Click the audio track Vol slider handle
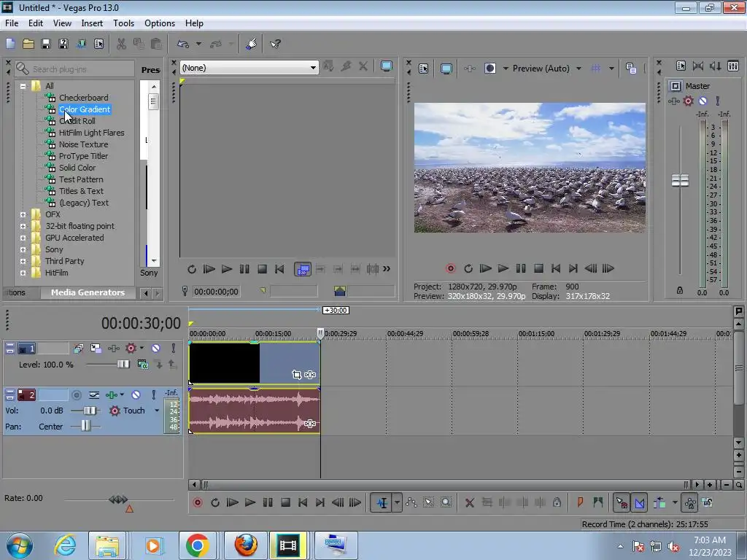 (91, 411)
